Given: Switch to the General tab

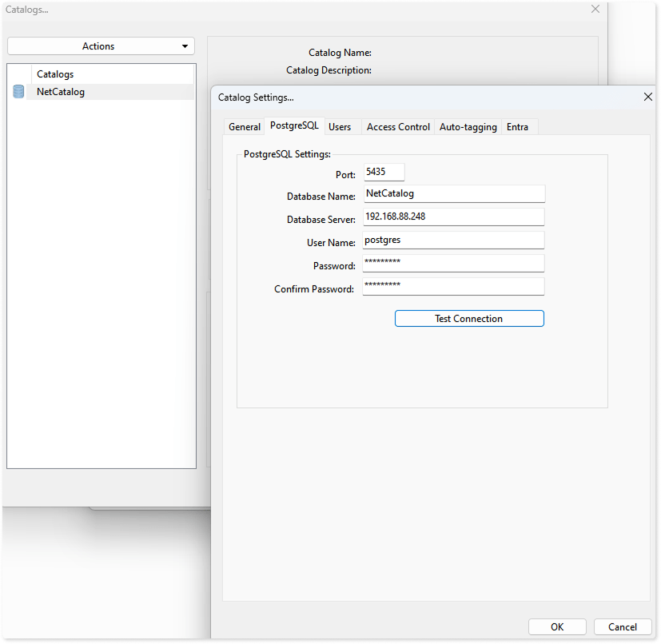Looking at the screenshot, I should click(244, 127).
